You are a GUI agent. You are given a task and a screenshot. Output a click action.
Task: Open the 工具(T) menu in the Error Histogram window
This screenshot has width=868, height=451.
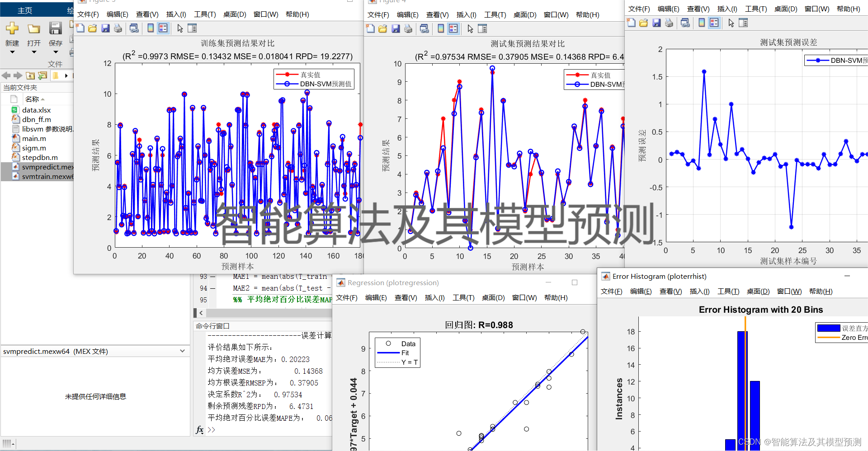click(728, 291)
